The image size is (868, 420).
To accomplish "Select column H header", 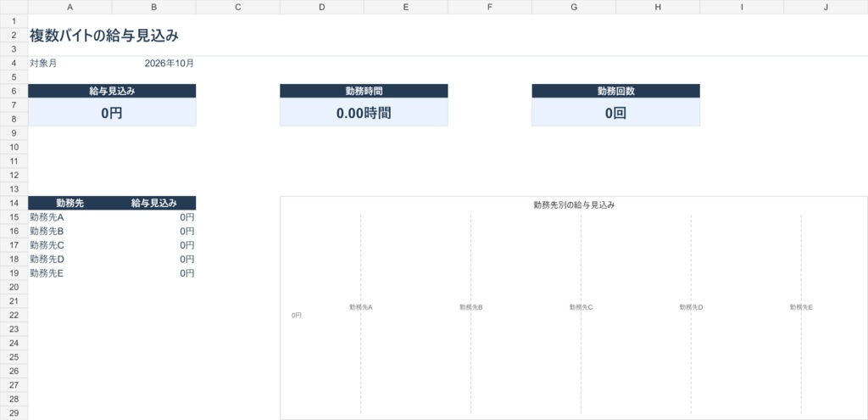I will [658, 7].
